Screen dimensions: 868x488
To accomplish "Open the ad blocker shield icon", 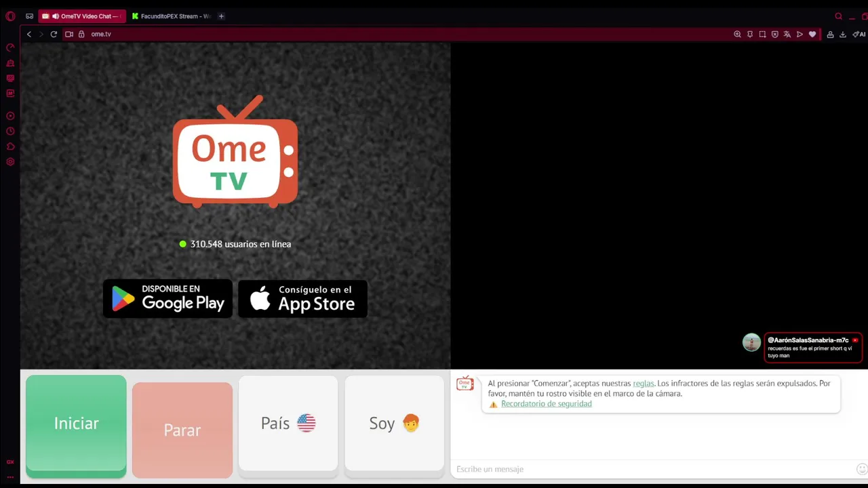I will click(774, 34).
